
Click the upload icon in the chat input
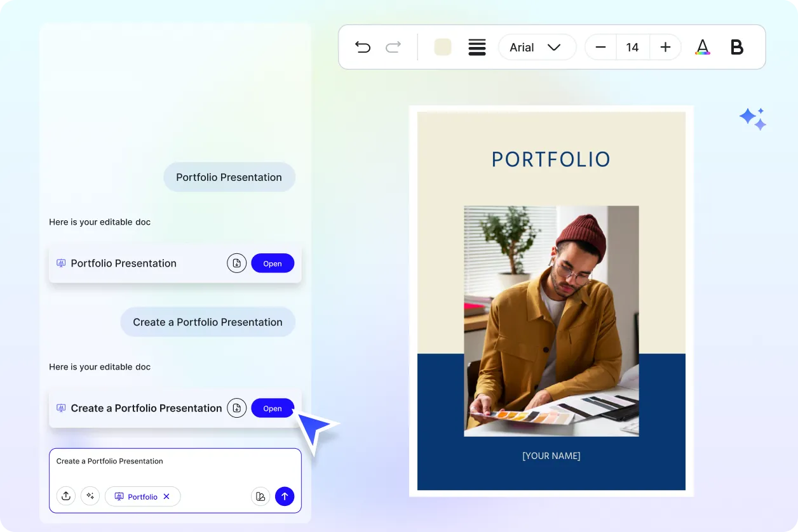[x=66, y=496]
